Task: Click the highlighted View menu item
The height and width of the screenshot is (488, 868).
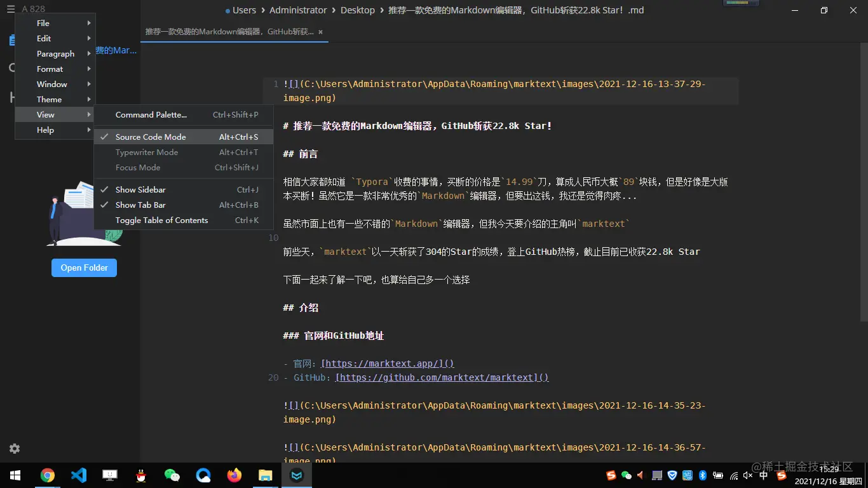Action: click(55, 114)
